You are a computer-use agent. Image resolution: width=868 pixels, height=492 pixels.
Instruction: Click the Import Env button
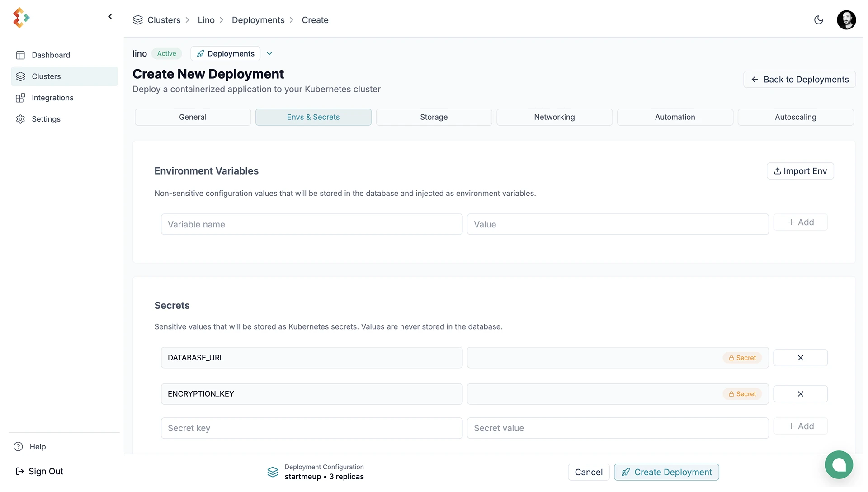click(x=800, y=171)
